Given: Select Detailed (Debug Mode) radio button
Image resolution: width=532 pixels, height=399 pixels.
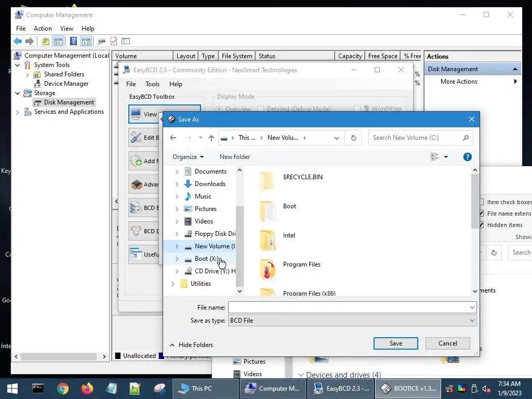Looking at the screenshot, I should (260, 109).
